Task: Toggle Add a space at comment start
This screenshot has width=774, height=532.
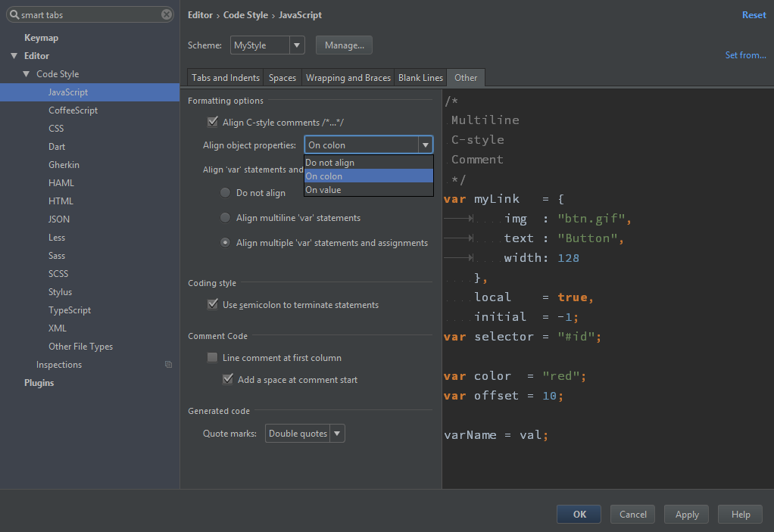Action: pyautogui.click(x=227, y=379)
